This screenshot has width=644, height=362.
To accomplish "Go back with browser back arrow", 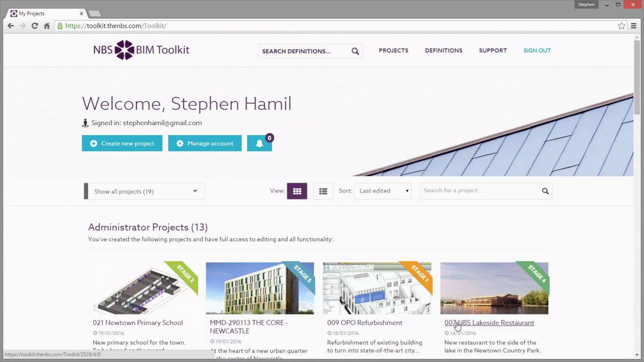I will tap(11, 26).
